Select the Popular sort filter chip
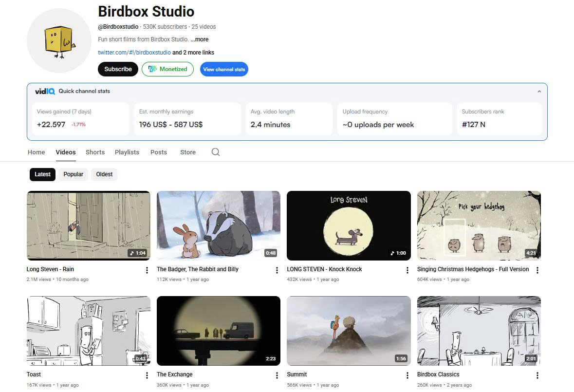574x392 pixels. [x=73, y=174]
